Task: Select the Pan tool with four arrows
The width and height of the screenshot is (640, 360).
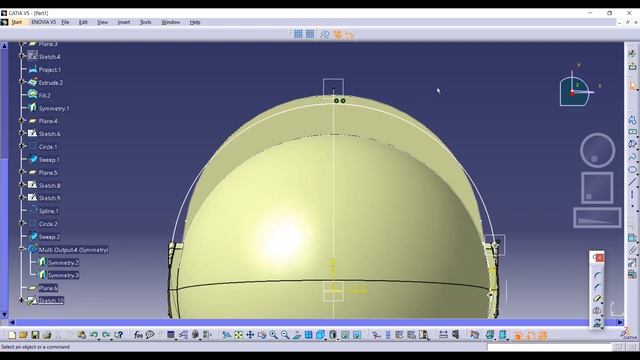Action: pos(250,335)
